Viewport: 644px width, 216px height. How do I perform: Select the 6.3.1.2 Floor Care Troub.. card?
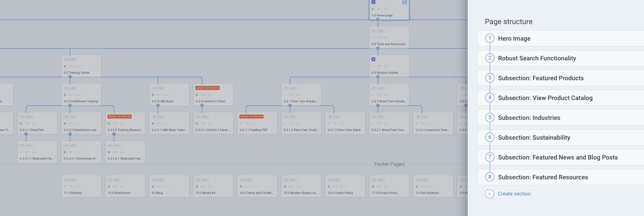point(301,123)
